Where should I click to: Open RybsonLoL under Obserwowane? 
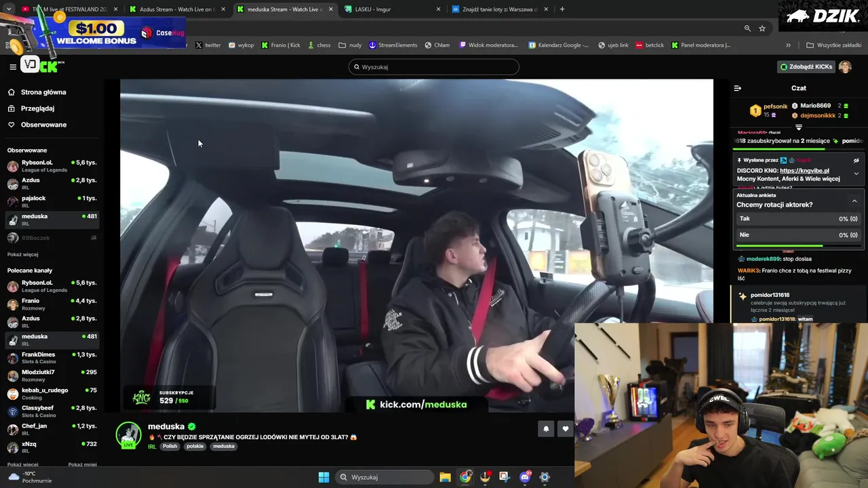coord(51,166)
